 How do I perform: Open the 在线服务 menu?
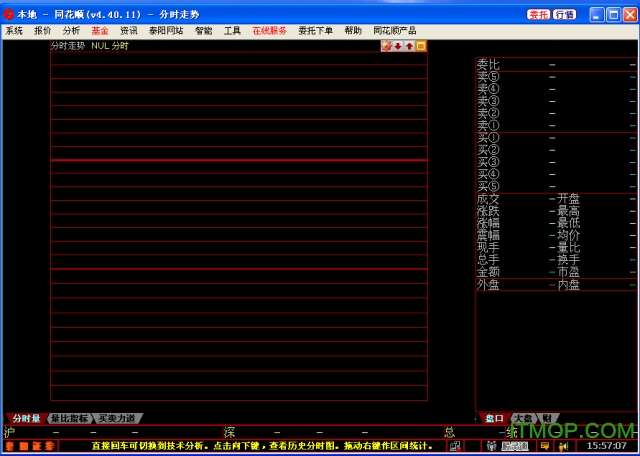coord(269,31)
